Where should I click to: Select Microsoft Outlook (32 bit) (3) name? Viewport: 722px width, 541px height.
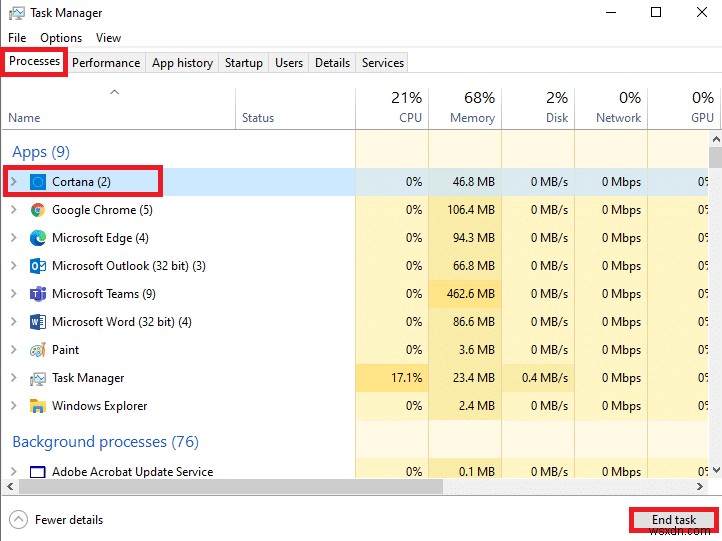(x=129, y=266)
